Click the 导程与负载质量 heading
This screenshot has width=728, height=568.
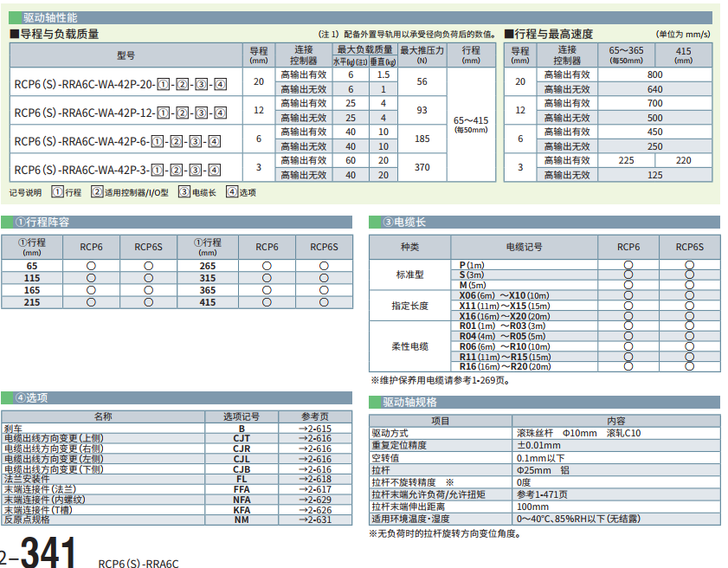click(55, 34)
